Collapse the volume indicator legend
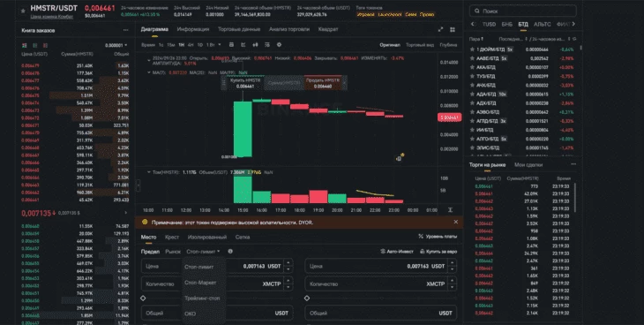Viewport: 644px width, 325px height. [149, 172]
